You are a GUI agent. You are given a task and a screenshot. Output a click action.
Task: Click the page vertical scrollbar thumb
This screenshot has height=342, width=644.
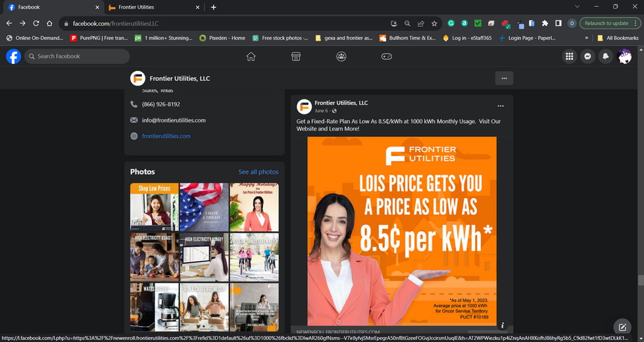click(x=640, y=280)
